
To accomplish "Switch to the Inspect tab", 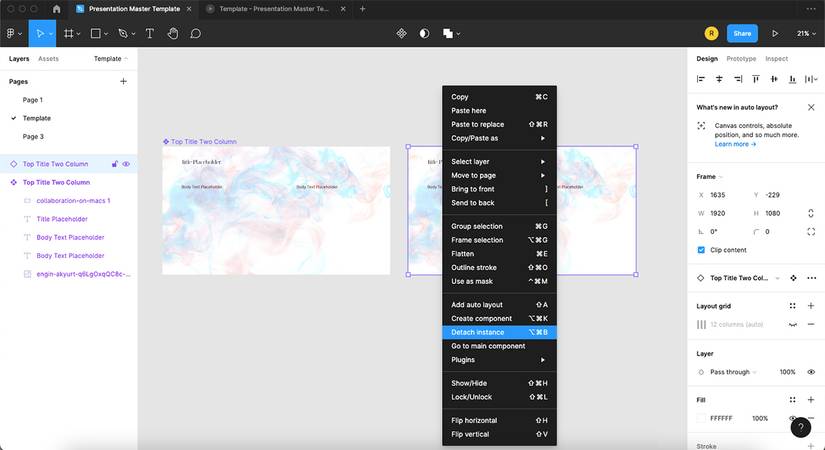I will (776, 58).
